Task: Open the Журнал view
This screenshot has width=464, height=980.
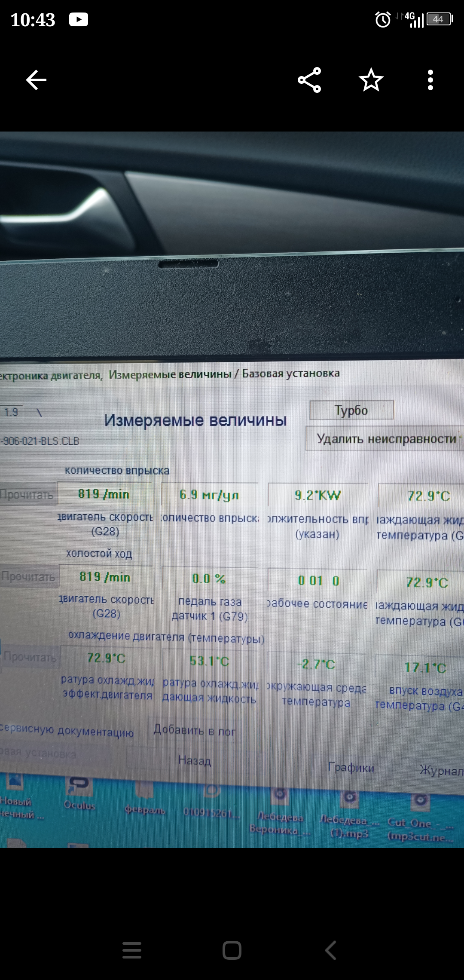Action: pyautogui.click(x=440, y=770)
